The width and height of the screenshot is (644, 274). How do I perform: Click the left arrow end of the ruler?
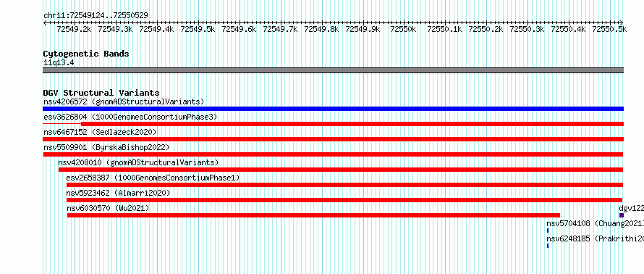tap(45, 22)
